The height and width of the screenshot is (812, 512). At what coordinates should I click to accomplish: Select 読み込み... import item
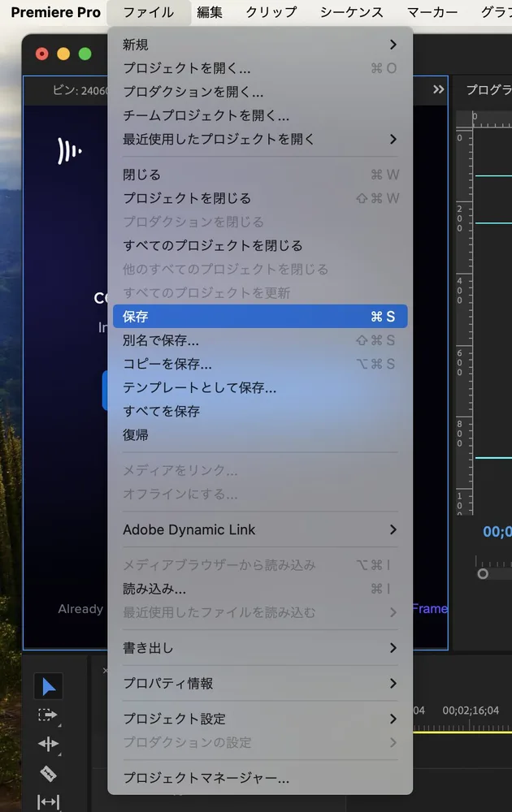[260, 588]
